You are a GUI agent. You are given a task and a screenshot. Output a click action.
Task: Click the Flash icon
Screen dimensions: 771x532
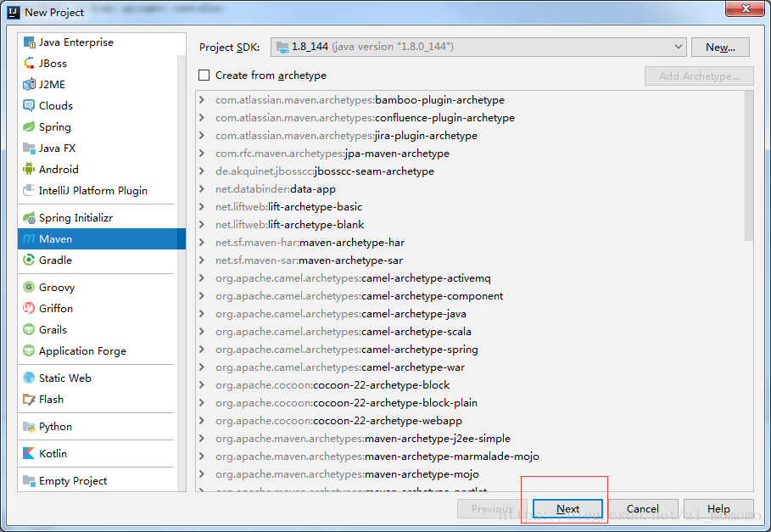(x=29, y=400)
